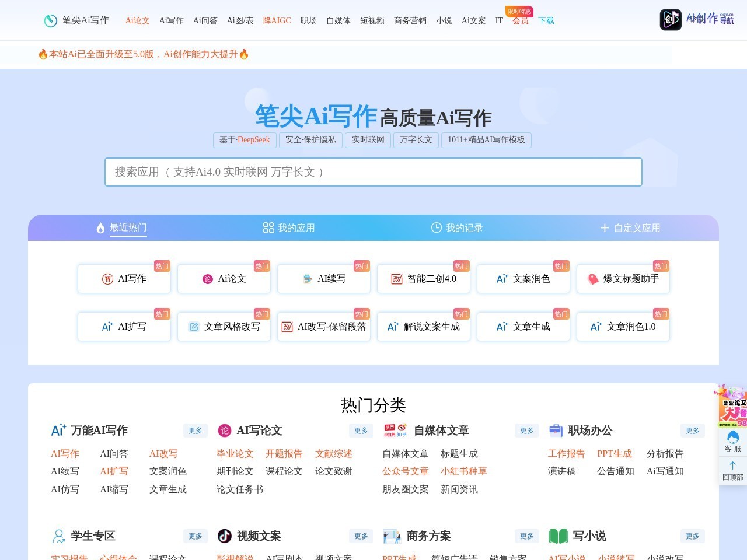The image size is (747, 560).
Task: Click the 文章风格改写 edit icon
Action: pos(194,327)
